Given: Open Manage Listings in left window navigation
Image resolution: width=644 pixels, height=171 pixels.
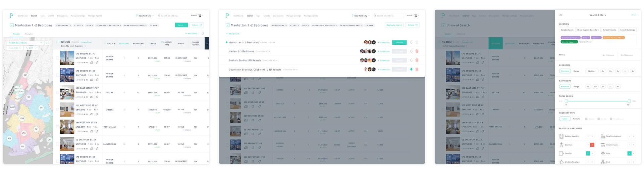Looking at the screenshot, I should pos(78,16).
